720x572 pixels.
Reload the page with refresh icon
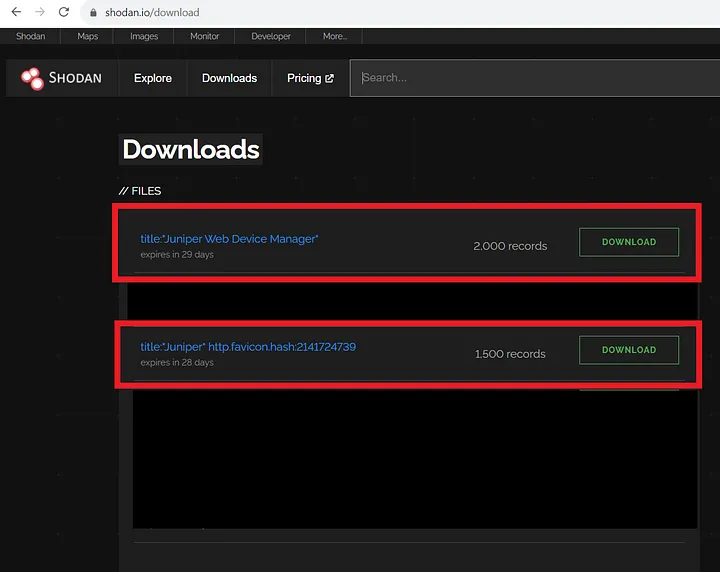pyautogui.click(x=64, y=12)
